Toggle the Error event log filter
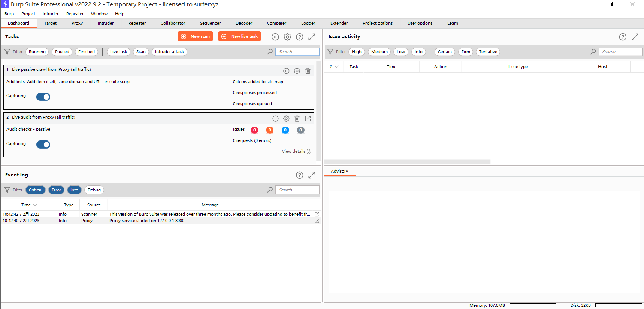This screenshot has width=644, height=309. coord(57,190)
